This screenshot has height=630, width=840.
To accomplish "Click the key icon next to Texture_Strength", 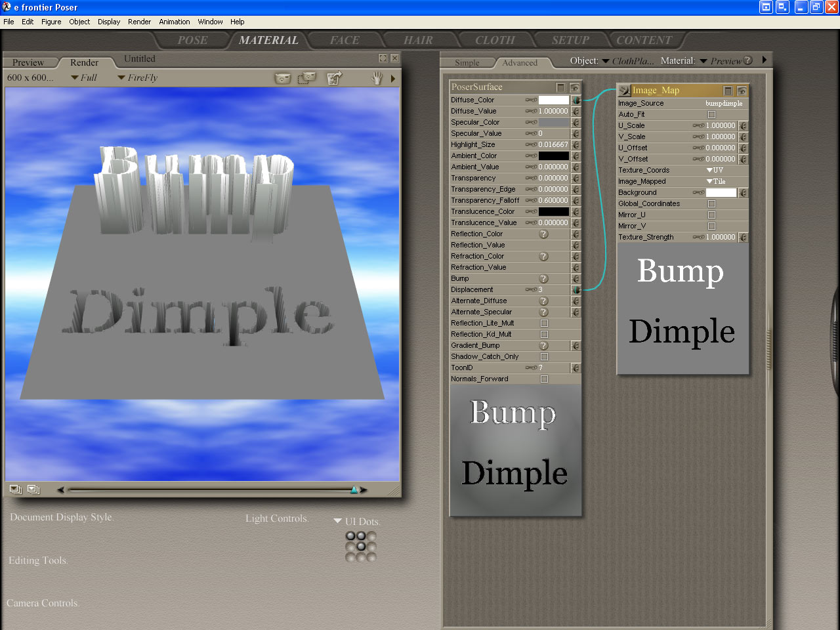I will click(x=745, y=237).
